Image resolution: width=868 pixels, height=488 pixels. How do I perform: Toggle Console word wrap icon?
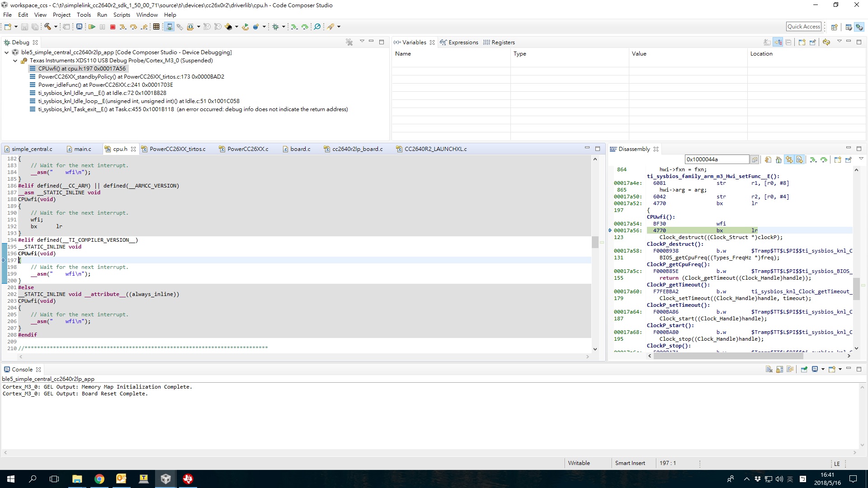790,369
